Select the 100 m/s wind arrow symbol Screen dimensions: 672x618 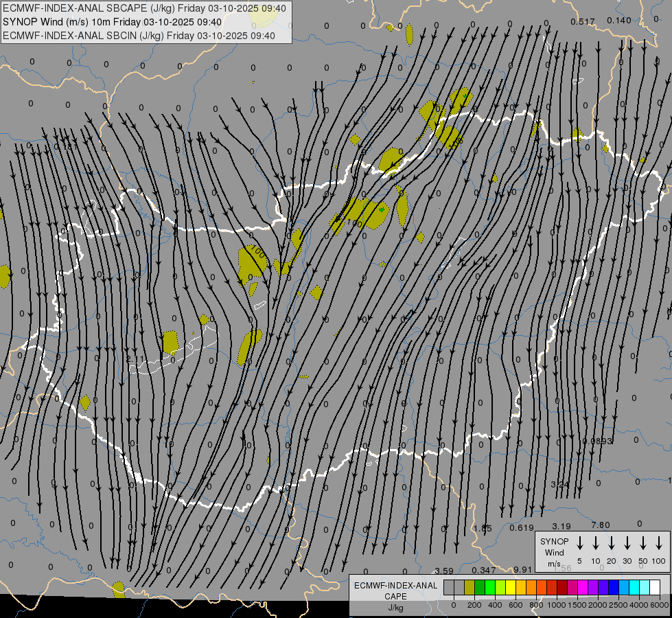[x=659, y=543]
